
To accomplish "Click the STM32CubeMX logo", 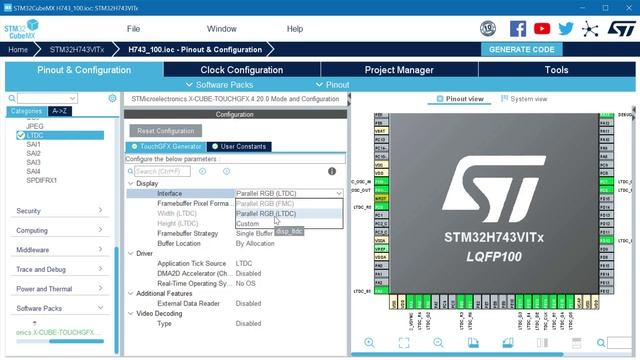I will pos(21,29).
